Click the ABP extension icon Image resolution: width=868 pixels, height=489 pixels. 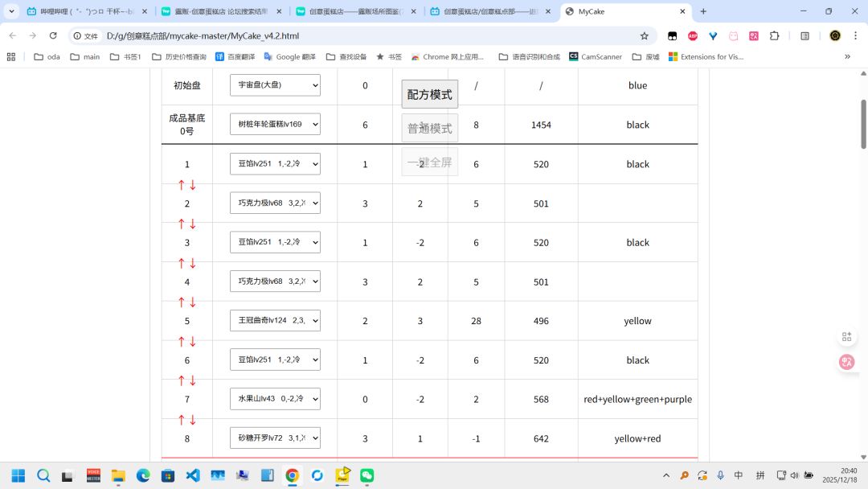pyautogui.click(x=693, y=36)
